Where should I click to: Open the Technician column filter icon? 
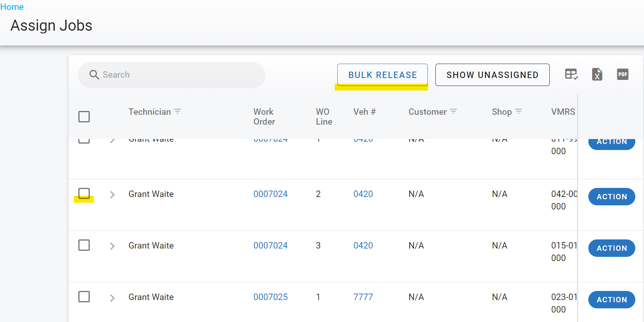pyautogui.click(x=178, y=111)
